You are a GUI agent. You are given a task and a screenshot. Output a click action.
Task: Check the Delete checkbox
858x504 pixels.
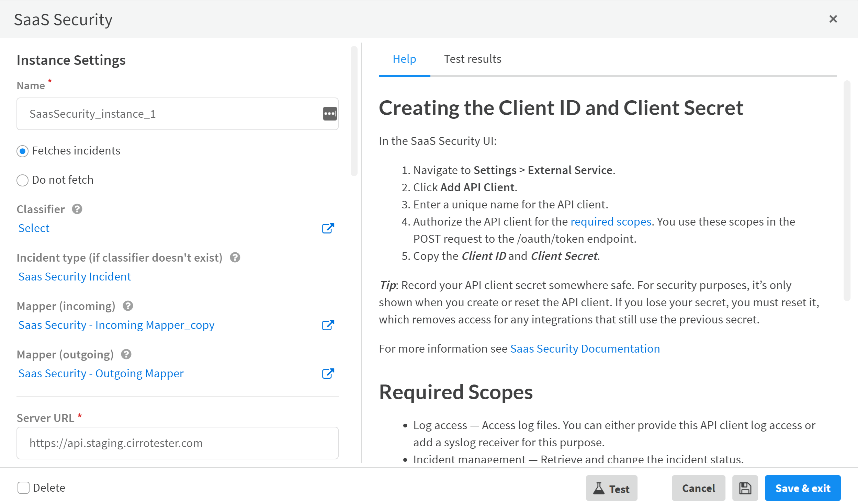click(x=23, y=488)
